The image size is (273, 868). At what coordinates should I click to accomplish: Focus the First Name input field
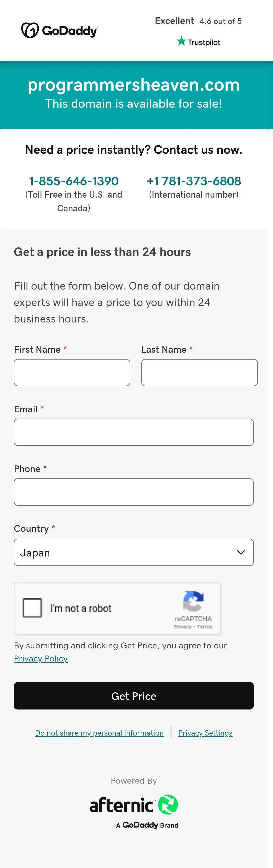click(72, 372)
